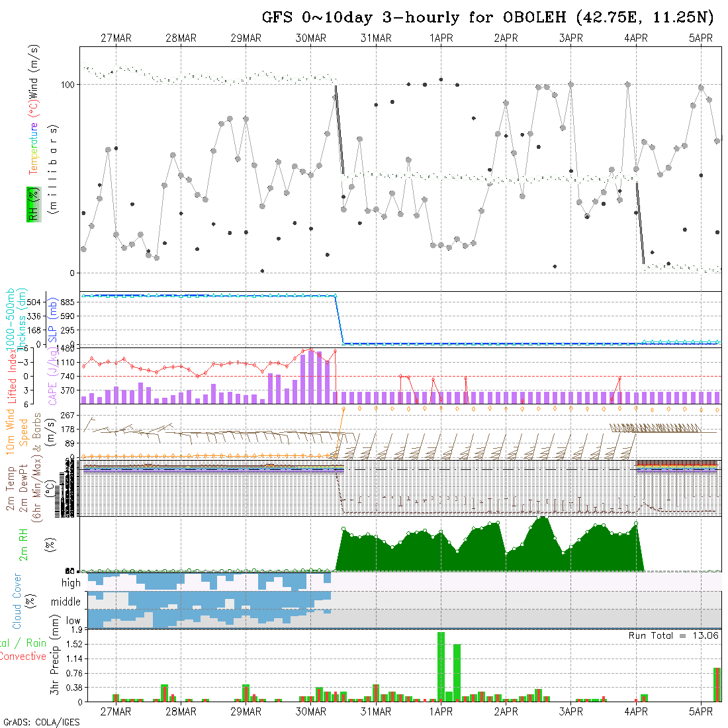
Task: Select the "high" cloud cover row label
Action: tap(71, 583)
